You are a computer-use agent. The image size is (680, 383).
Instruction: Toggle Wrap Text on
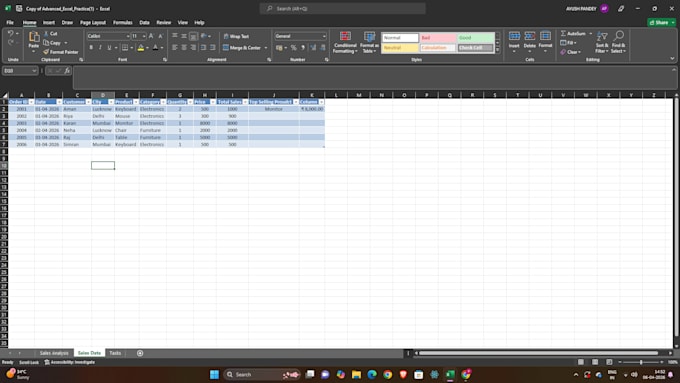236,36
